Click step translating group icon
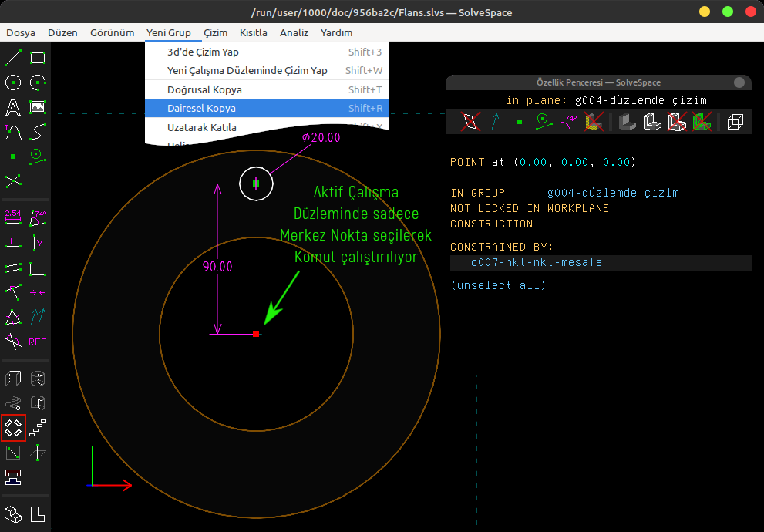Screen dimensions: 764x532 pyautogui.click(x=38, y=428)
